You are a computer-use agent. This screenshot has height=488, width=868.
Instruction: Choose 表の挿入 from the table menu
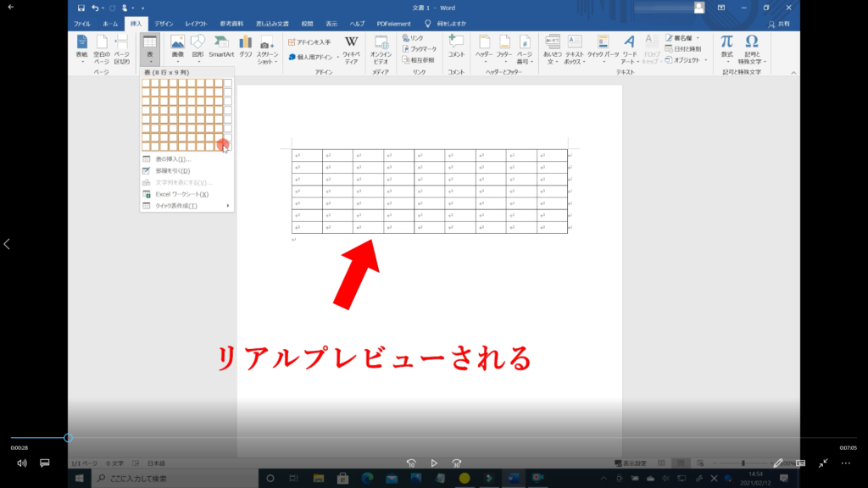coord(173,158)
